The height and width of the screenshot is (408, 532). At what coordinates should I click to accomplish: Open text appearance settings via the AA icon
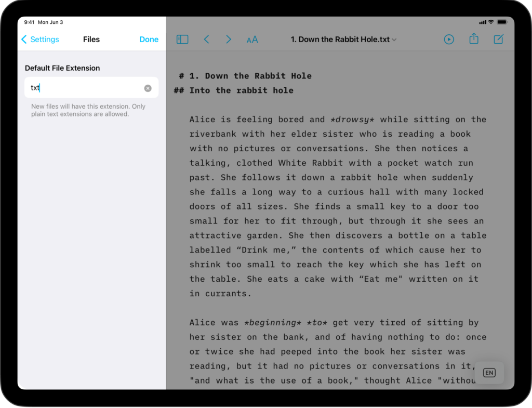click(x=252, y=39)
